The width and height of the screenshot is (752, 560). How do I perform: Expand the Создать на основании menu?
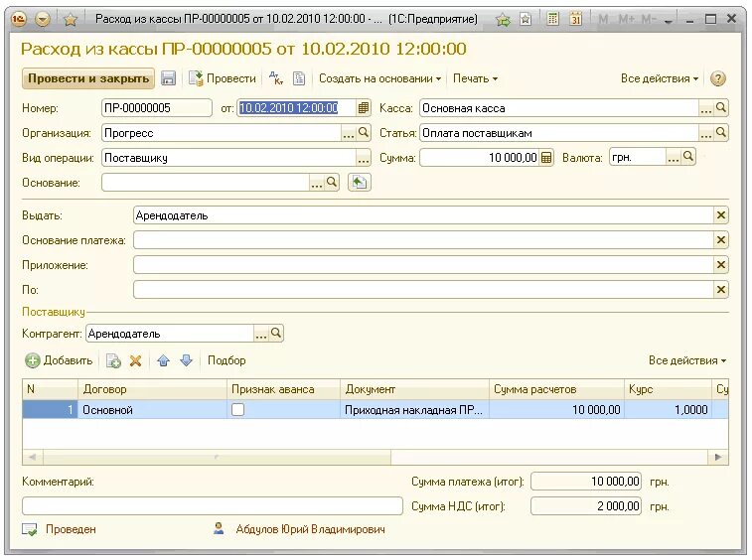[x=379, y=78]
